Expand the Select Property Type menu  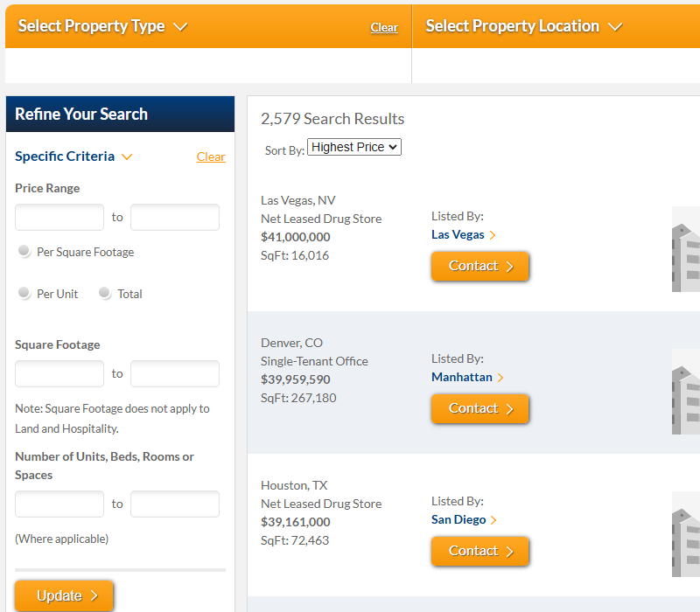point(102,26)
